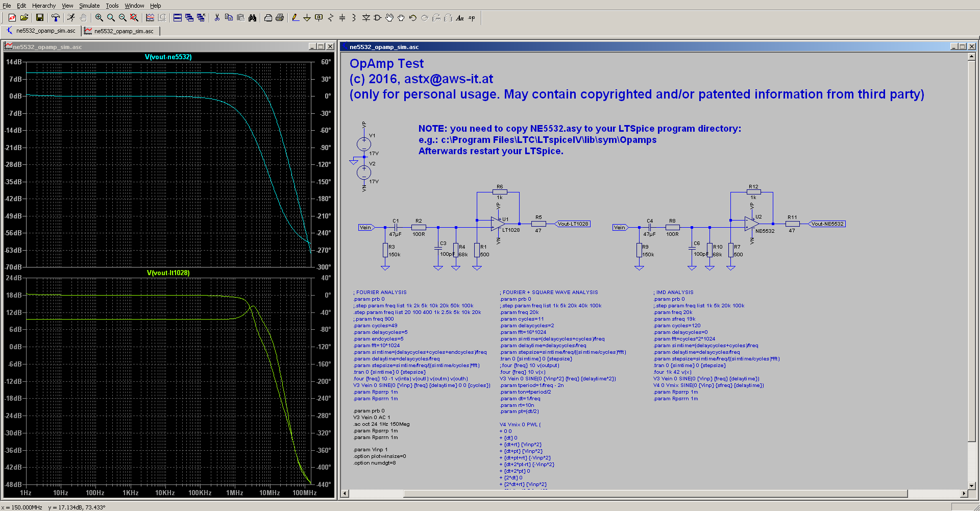Select the NE5532 opamp U2 symbol
Screen dimensions: 980x511
(x=751, y=224)
